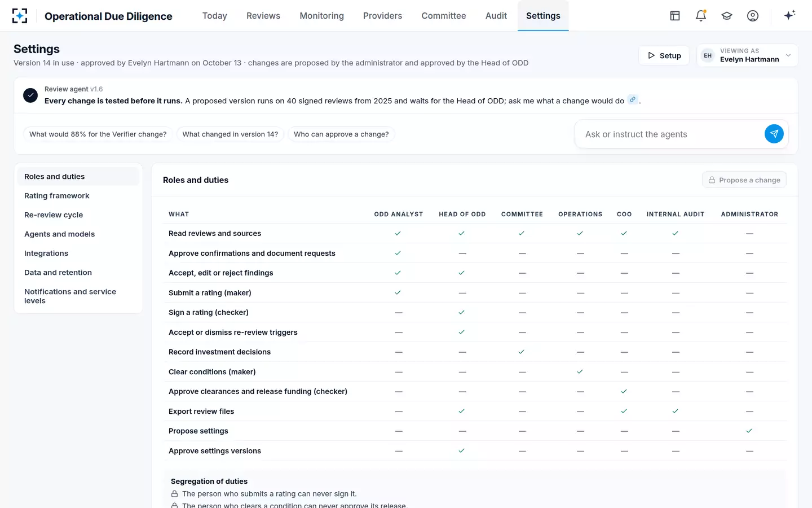Click the Operational Due Diligence logo icon

point(20,16)
